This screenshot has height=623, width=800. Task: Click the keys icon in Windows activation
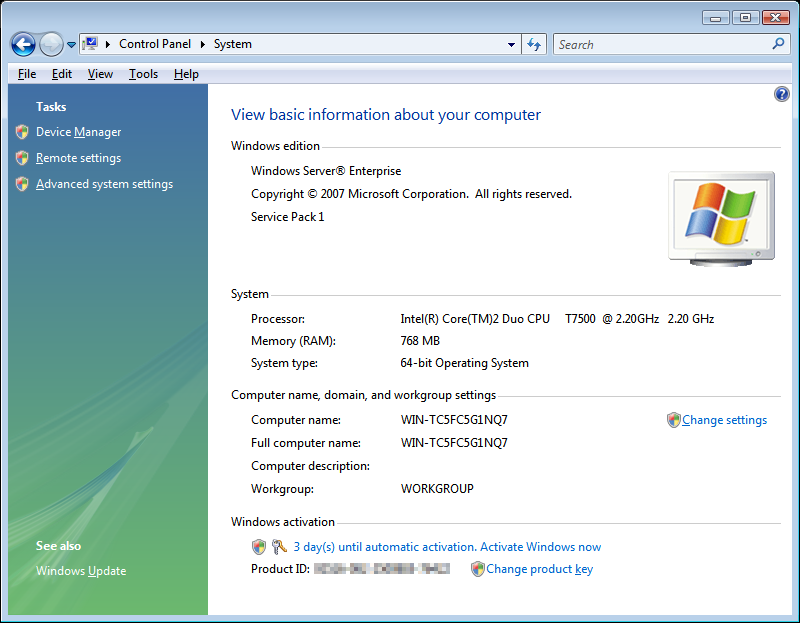pos(279,547)
